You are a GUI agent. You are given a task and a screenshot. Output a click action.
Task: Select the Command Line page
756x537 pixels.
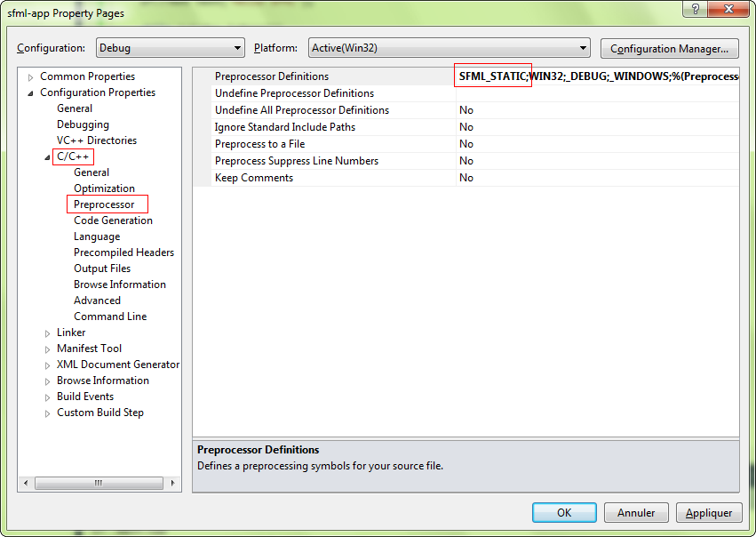coord(110,316)
